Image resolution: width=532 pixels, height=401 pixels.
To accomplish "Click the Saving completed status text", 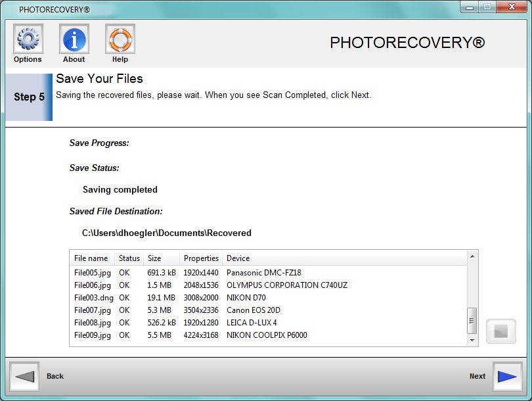I will [120, 190].
